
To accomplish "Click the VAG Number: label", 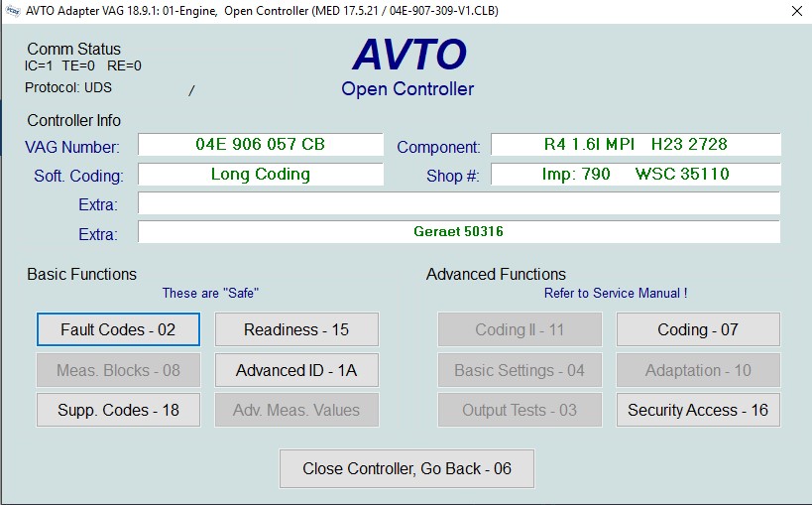I will 72,147.
